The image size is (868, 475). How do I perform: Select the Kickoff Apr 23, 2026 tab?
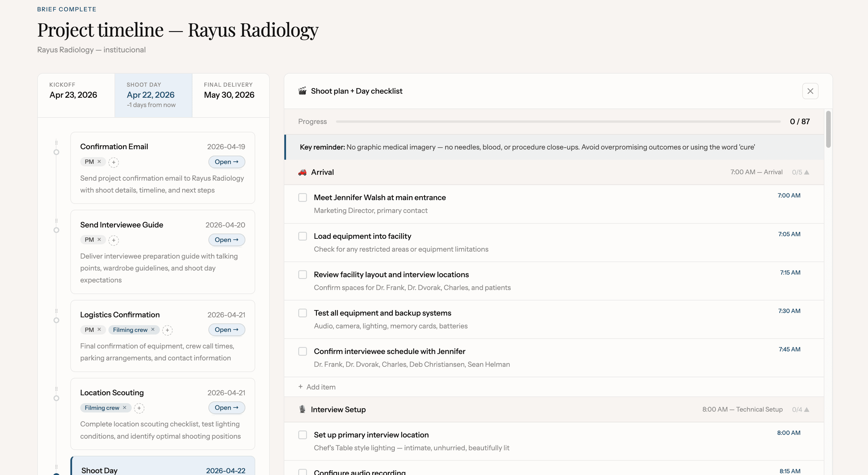point(76,95)
